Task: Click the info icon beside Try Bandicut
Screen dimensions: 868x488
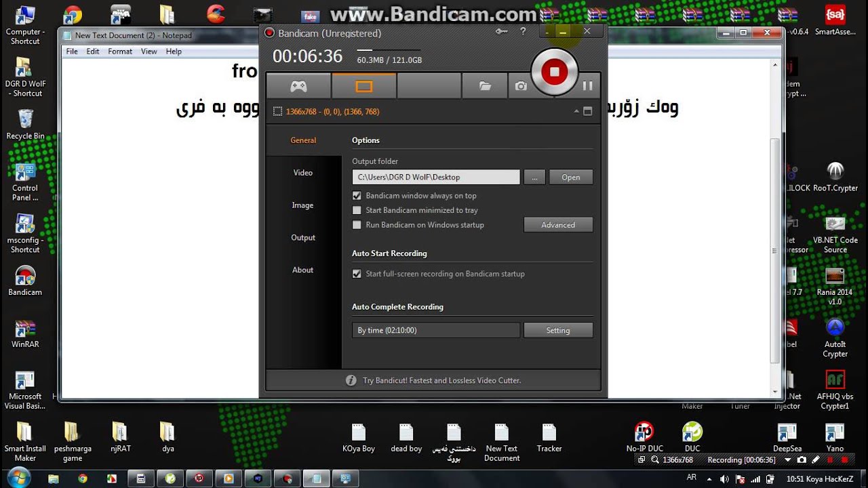Action: (x=351, y=380)
